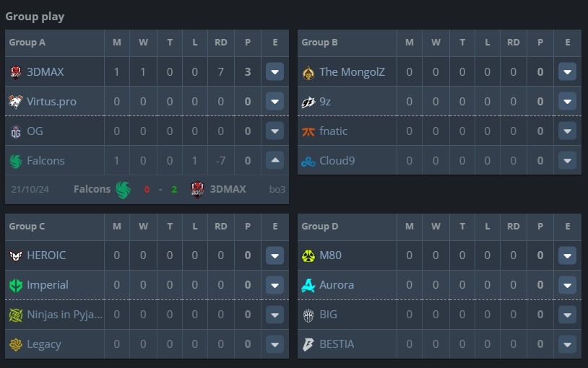The image size is (588, 368).
Task: Click the Virtus.pro bear logo icon
Action: coord(16,102)
